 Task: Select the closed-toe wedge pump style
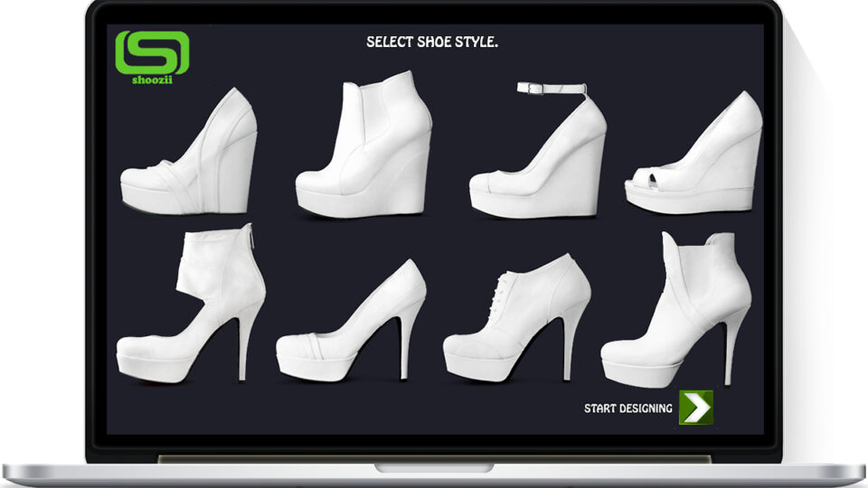tap(189, 151)
